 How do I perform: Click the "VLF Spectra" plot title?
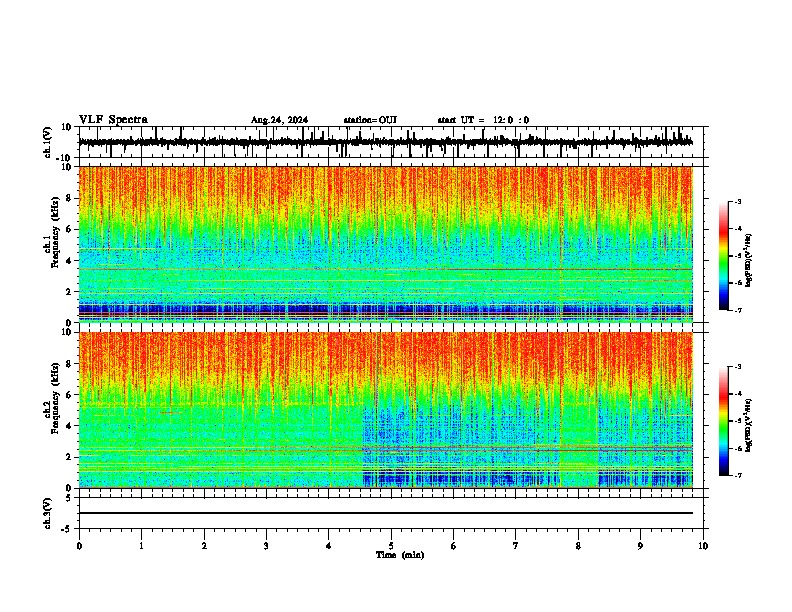point(113,120)
